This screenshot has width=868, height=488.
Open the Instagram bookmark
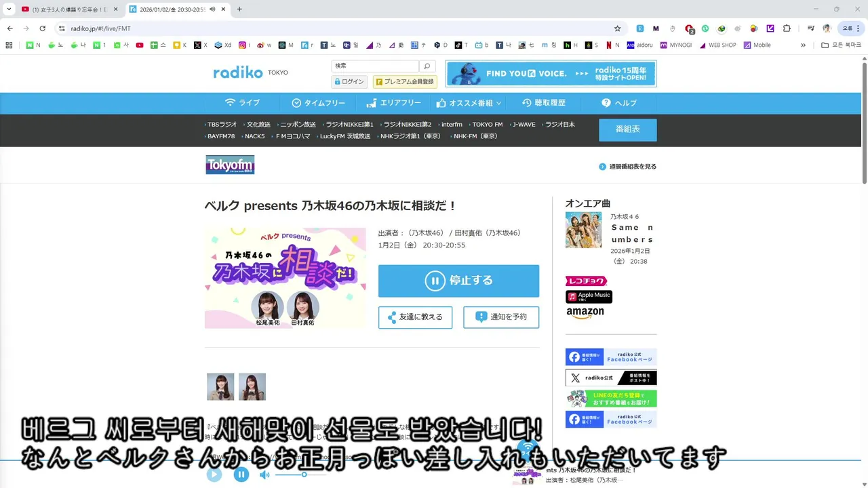pyautogui.click(x=244, y=45)
